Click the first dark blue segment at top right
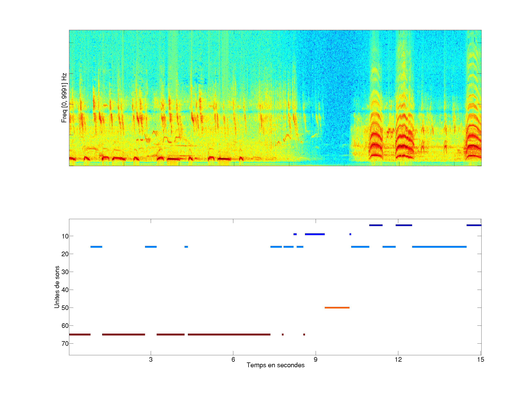The height and width of the screenshot is (399, 532). coord(376,225)
